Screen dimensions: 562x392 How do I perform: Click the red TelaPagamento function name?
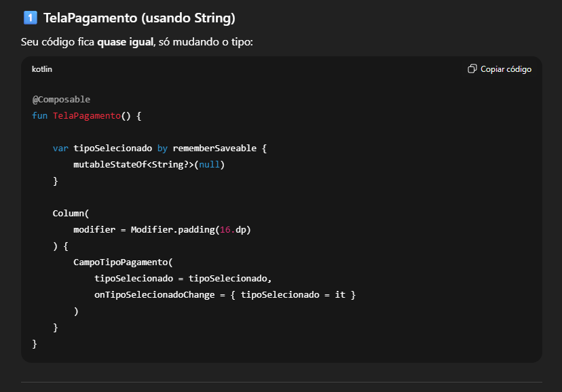point(87,115)
